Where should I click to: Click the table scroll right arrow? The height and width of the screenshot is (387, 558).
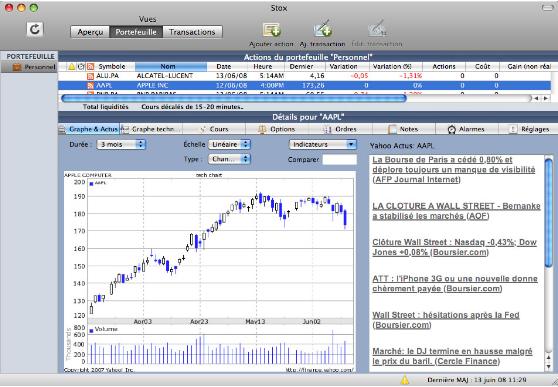click(546, 98)
